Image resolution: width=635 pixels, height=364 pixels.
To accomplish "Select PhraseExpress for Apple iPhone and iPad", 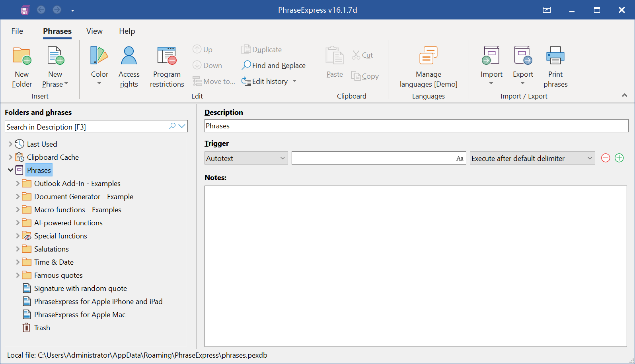I will [98, 301].
